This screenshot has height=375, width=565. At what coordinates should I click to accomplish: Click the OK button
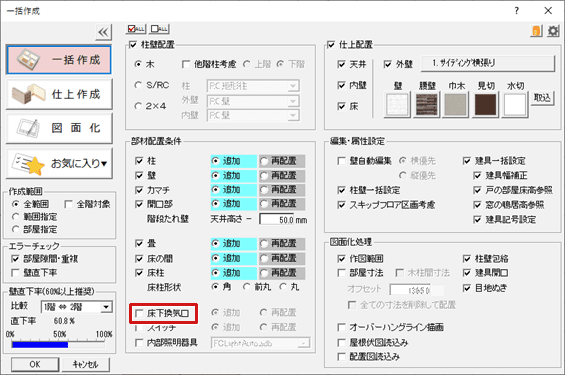click(x=35, y=364)
